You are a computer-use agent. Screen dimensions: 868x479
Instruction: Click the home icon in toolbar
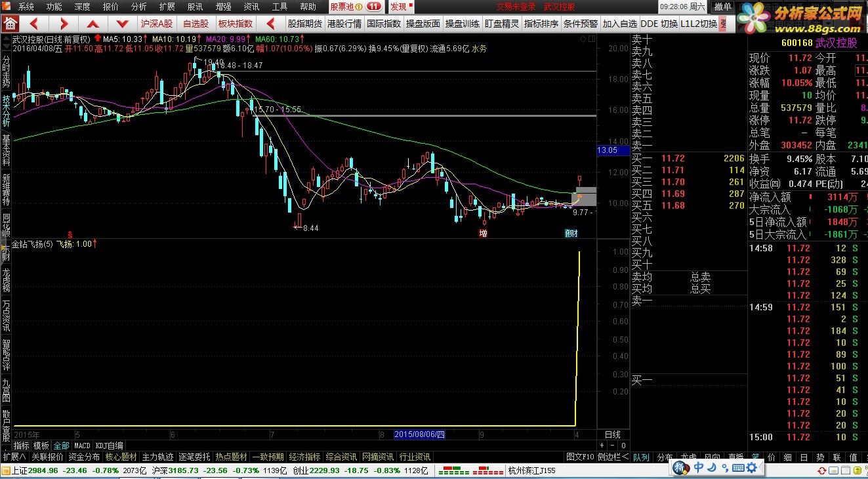10,23
